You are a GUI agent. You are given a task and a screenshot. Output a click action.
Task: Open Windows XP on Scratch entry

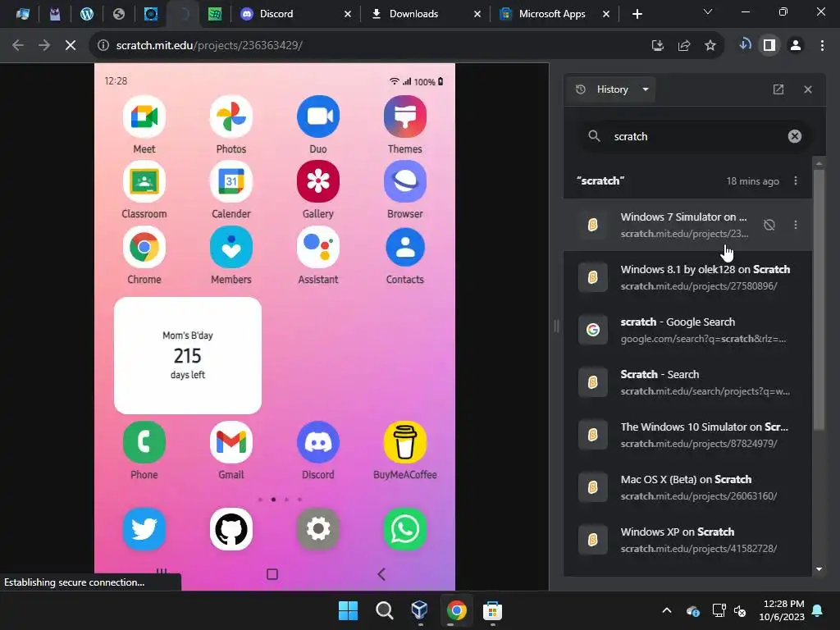point(688,540)
